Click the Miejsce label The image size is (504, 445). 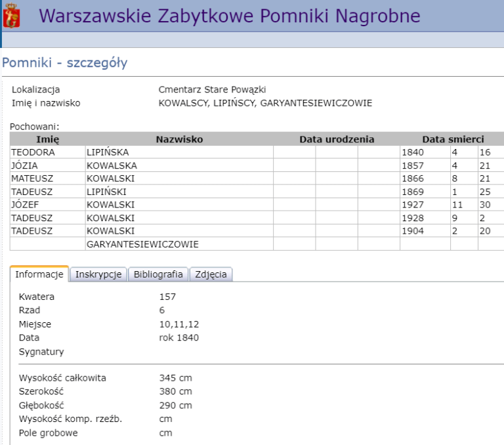pos(35,324)
